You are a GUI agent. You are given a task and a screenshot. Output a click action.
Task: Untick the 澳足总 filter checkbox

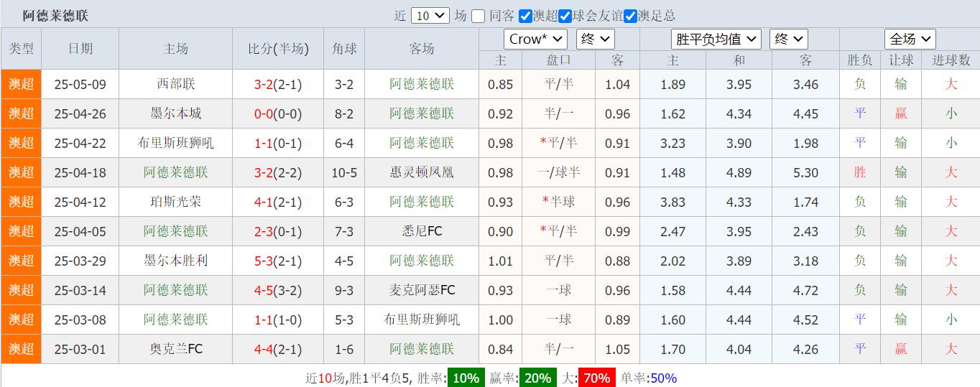pyautogui.click(x=630, y=16)
